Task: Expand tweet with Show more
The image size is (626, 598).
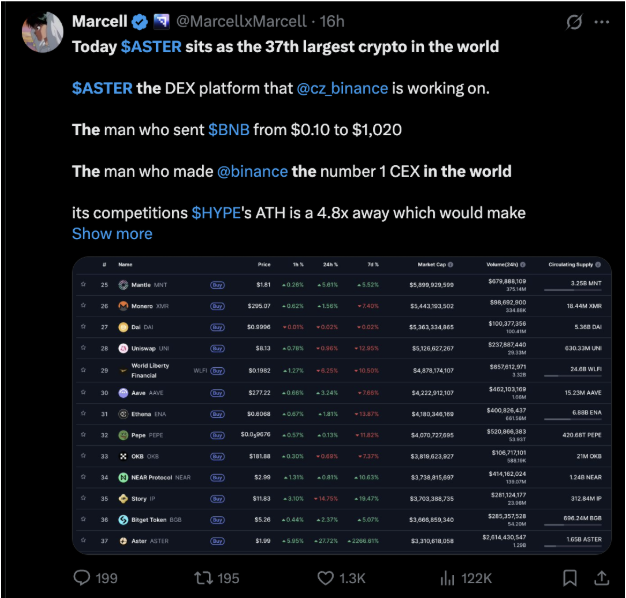Action: point(112,234)
